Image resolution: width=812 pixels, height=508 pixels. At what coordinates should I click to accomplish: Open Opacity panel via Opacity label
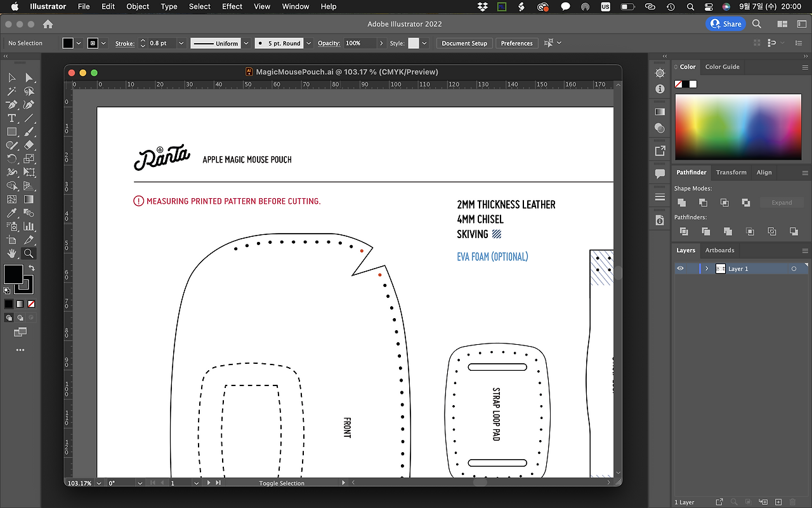click(x=329, y=43)
